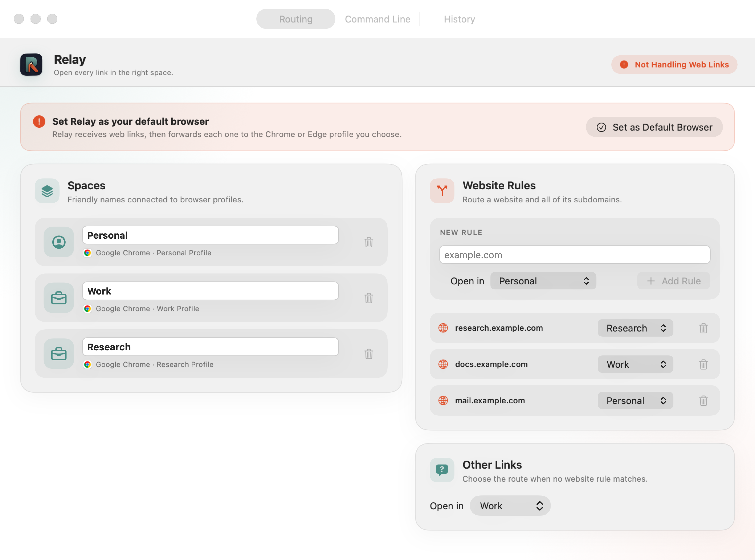Change the space for research.example.com
Screen dimensions: 755x560
click(635, 328)
